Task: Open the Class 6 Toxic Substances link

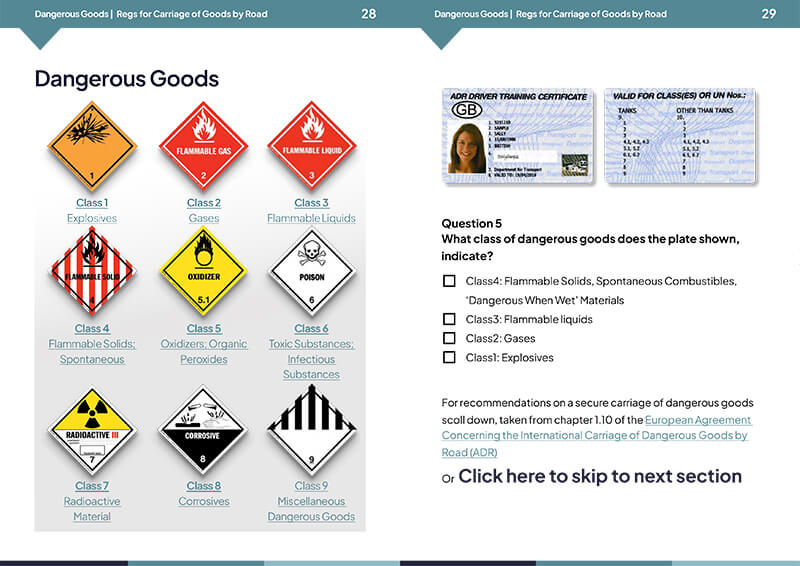Action: (x=311, y=351)
